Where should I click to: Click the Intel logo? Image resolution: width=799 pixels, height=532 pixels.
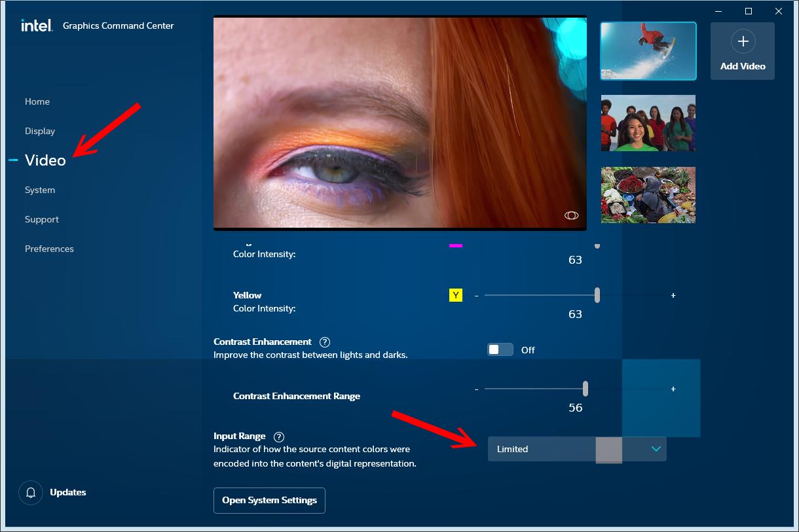point(36,26)
